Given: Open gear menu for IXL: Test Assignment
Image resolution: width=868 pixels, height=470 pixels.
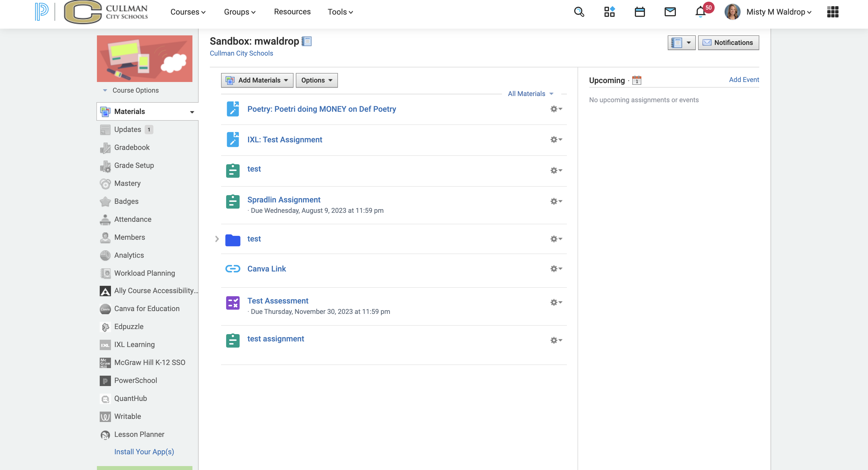Looking at the screenshot, I should (556, 139).
